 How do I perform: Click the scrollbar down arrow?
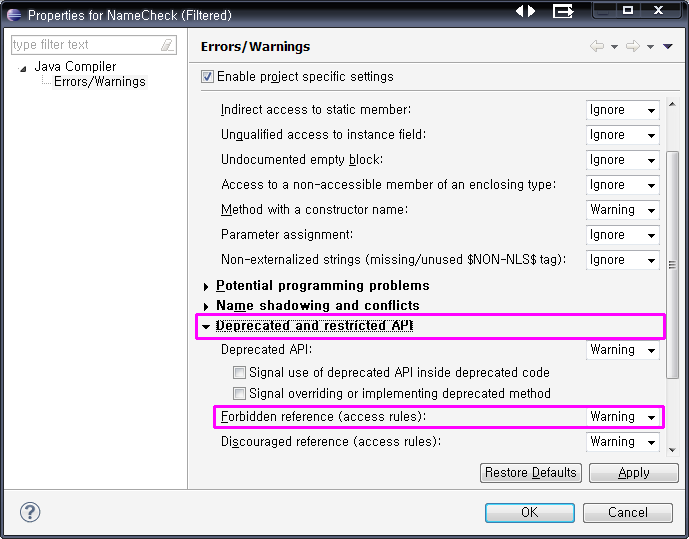(672, 449)
